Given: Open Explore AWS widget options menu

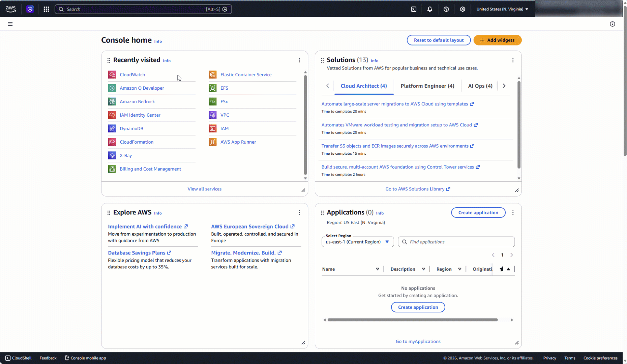Looking at the screenshot, I should coord(299,213).
